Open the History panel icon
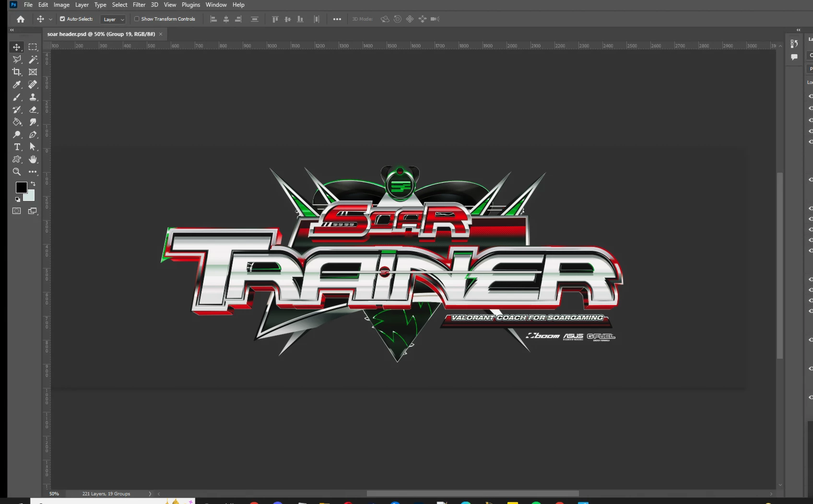813x504 pixels. (x=794, y=44)
